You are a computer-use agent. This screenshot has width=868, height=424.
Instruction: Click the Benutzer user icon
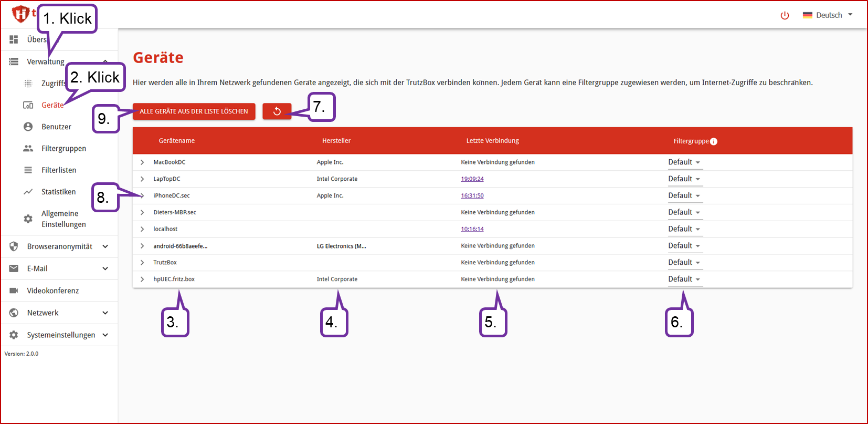pyautogui.click(x=28, y=127)
